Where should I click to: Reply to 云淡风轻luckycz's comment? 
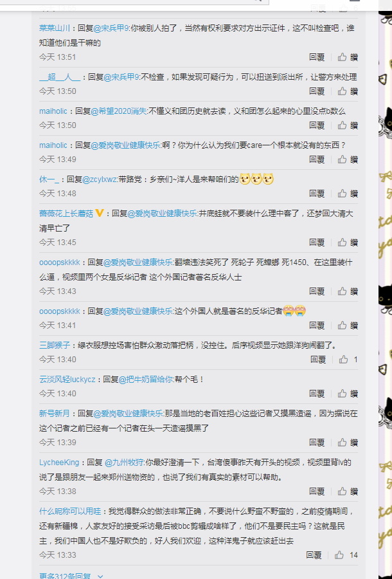click(x=317, y=394)
